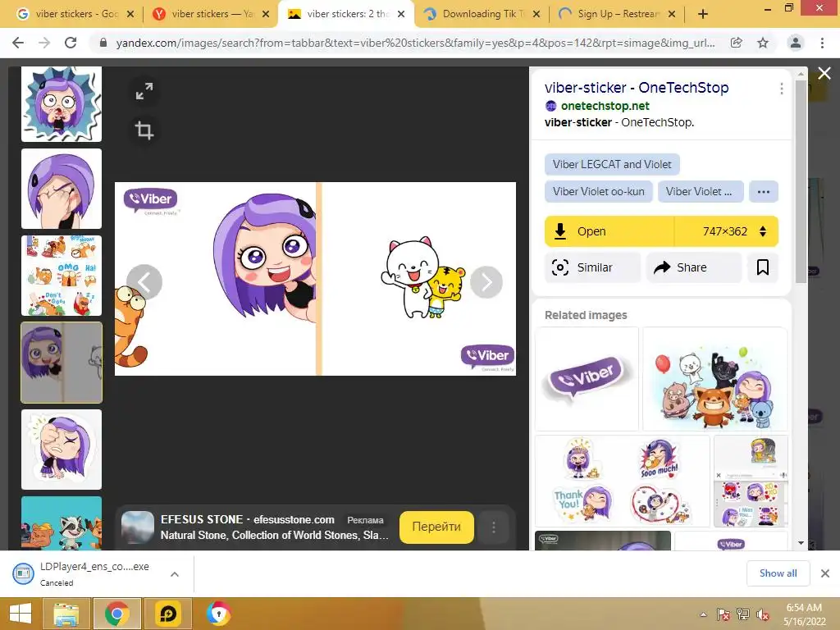
Task: Share this page from address bar
Action: [737, 43]
